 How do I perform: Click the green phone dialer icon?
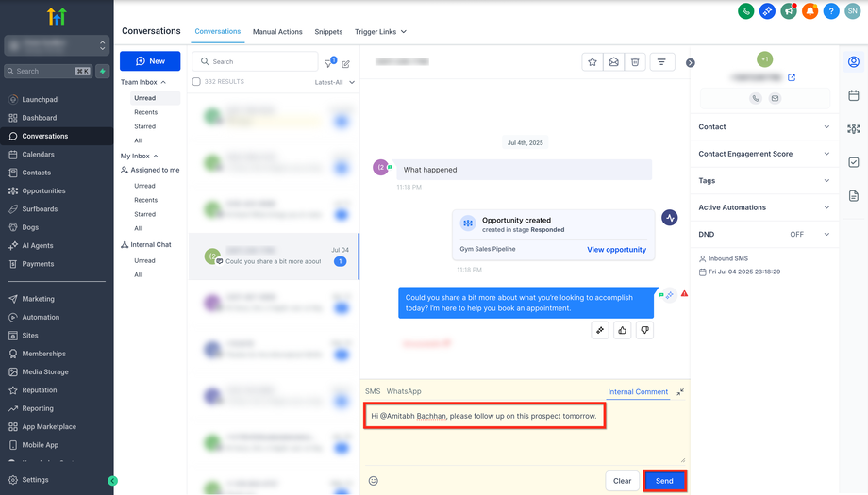[x=745, y=11]
